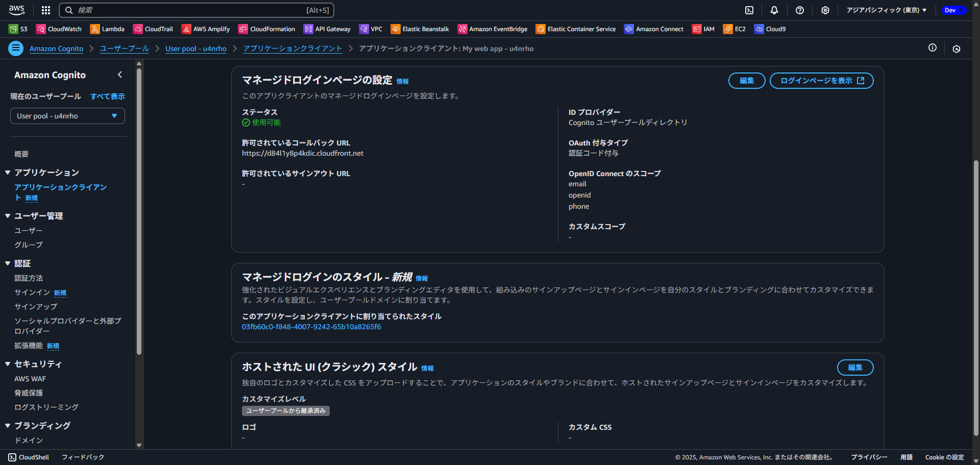Select AWS WAF in the sidebar
980x465 pixels.
point(30,379)
